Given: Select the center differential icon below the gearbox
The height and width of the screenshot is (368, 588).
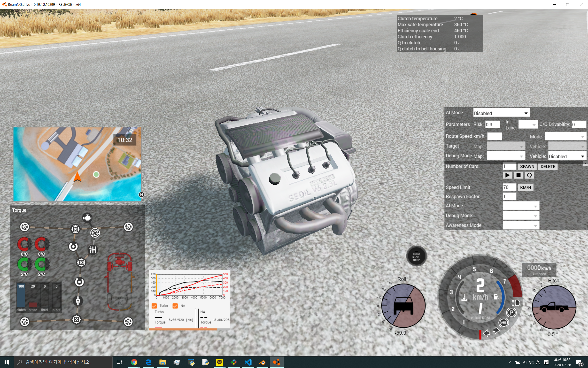Looking at the screenshot, I should click(81, 262).
